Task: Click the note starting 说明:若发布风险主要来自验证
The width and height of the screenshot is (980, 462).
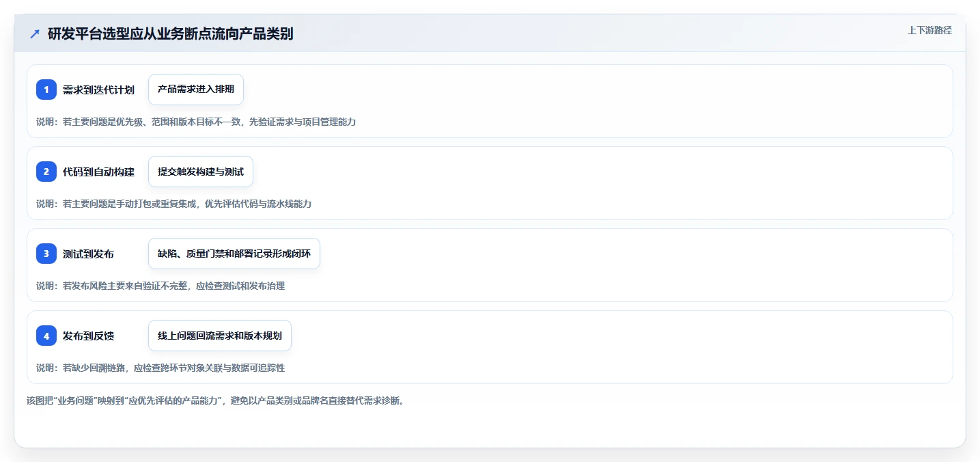Action: tap(160, 286)
